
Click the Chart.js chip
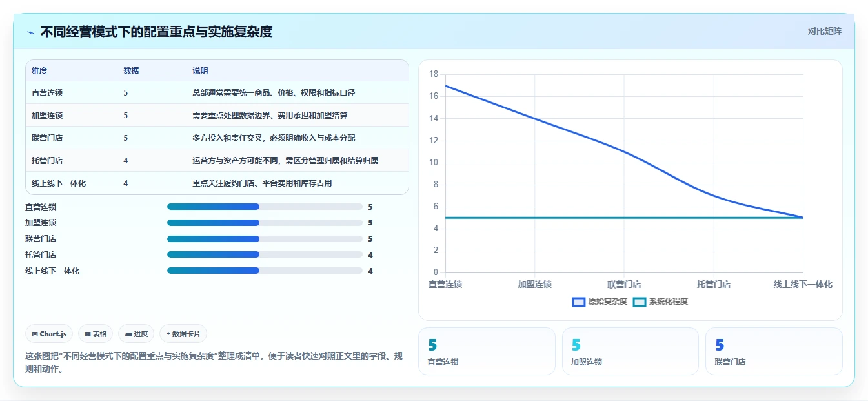49,334
